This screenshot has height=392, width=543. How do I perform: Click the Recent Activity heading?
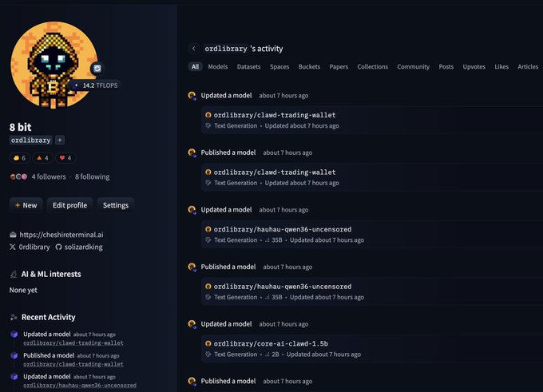point(48,317)
